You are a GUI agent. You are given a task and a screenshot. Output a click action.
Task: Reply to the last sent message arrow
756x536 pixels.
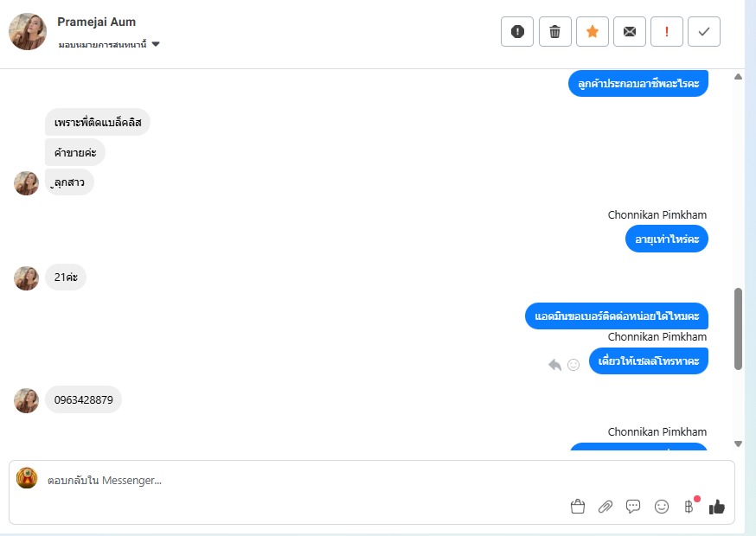coord(555,365)
